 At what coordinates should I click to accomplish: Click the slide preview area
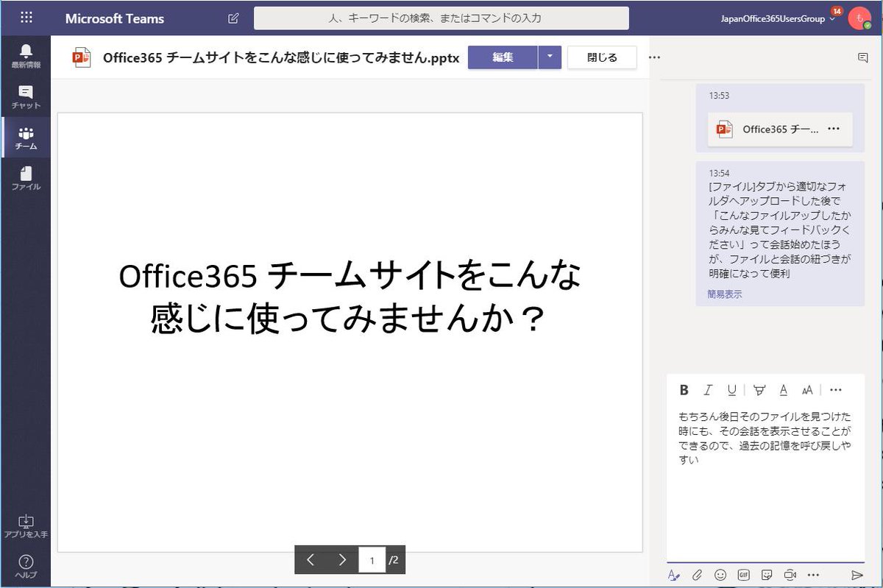[350, 332]
